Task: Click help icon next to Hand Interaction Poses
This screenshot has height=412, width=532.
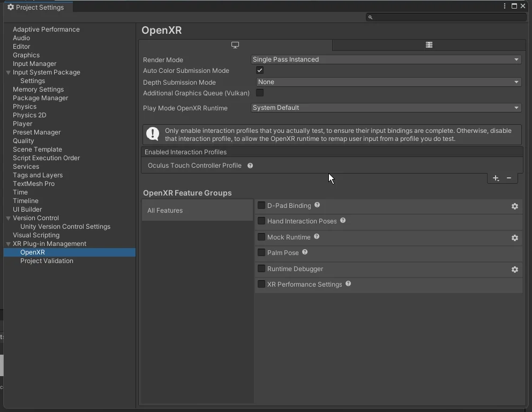Action: point(343,221)
